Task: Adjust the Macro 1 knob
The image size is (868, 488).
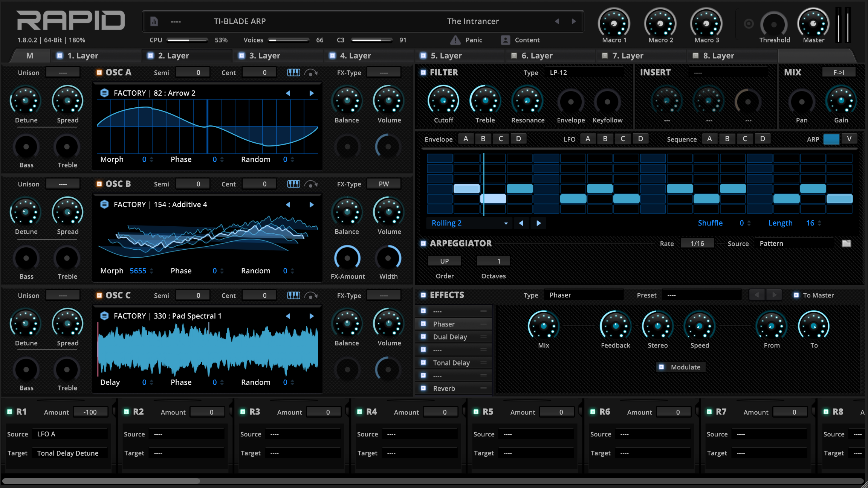Action: 614,23
